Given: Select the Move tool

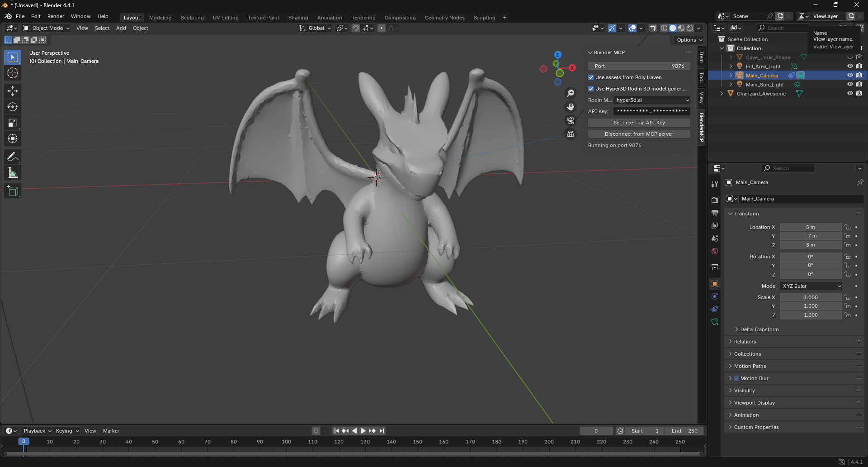Looking at the screenshot, I should click(x=13, y=91).
